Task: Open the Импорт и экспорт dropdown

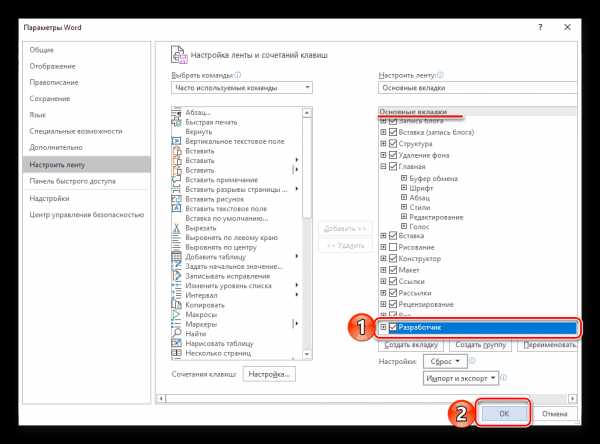Action: click(461, 378)
